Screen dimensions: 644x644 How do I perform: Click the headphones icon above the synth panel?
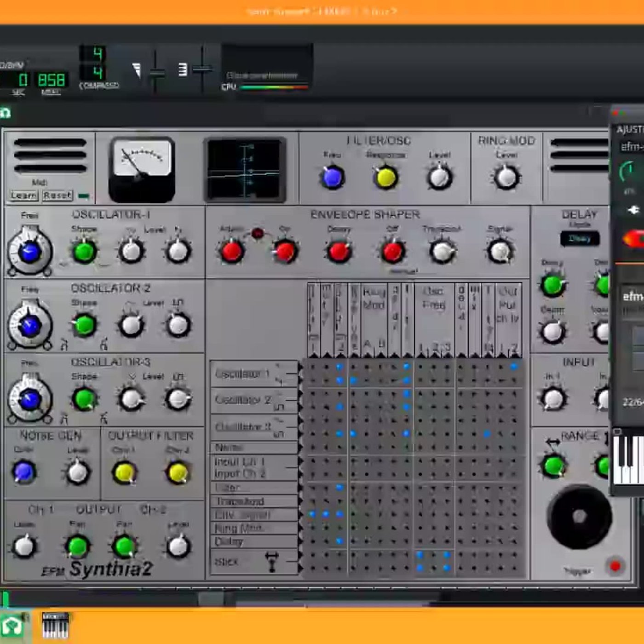click(x=5, y=113)
